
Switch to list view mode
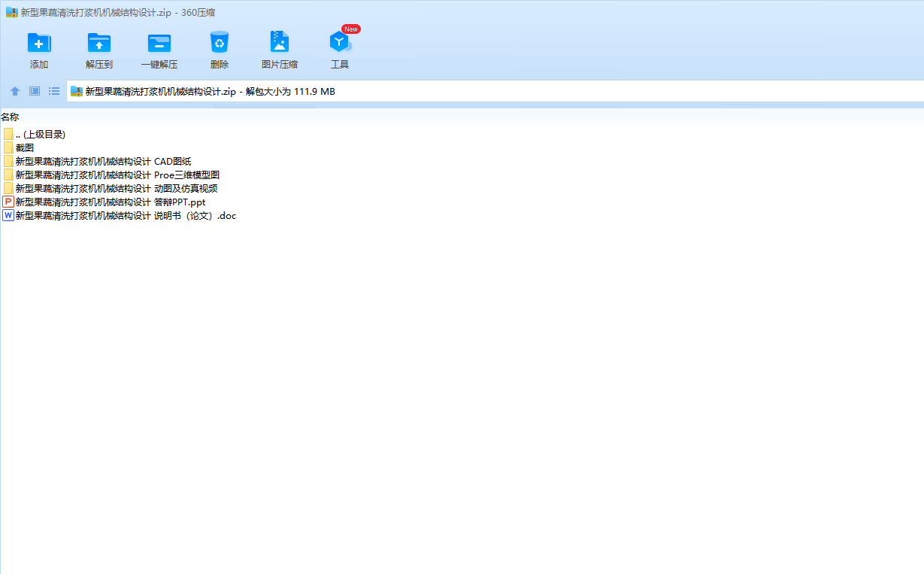coord(54,91)
